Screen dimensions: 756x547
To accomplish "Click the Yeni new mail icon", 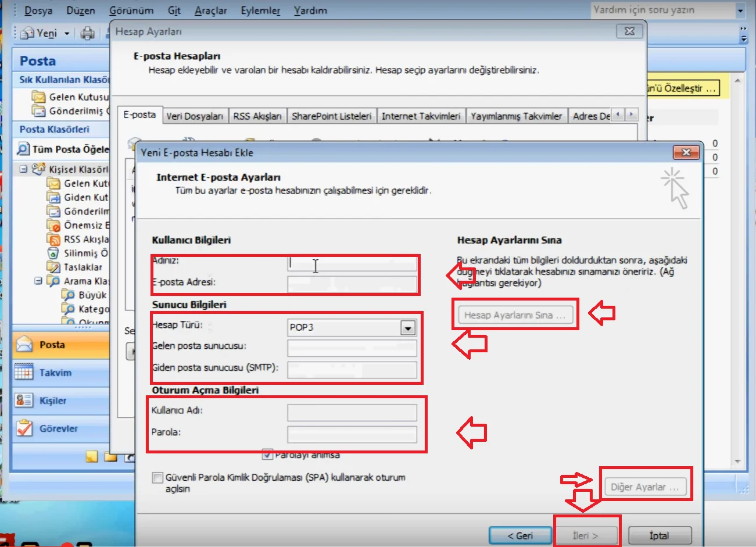I will pos(27,34).
